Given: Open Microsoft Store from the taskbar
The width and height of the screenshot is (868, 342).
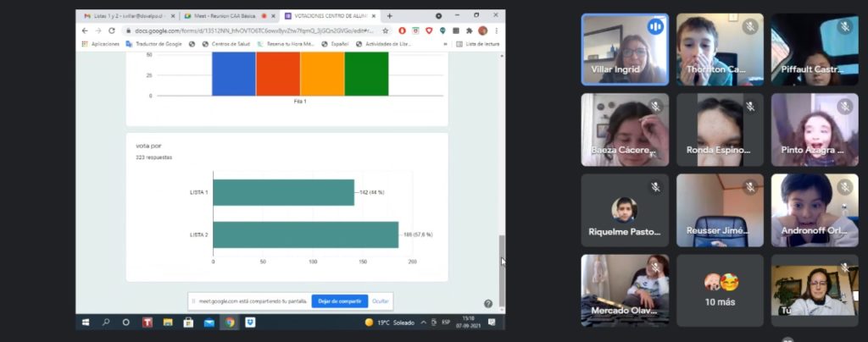Looking at the screenshot, I should coord(188,323).
